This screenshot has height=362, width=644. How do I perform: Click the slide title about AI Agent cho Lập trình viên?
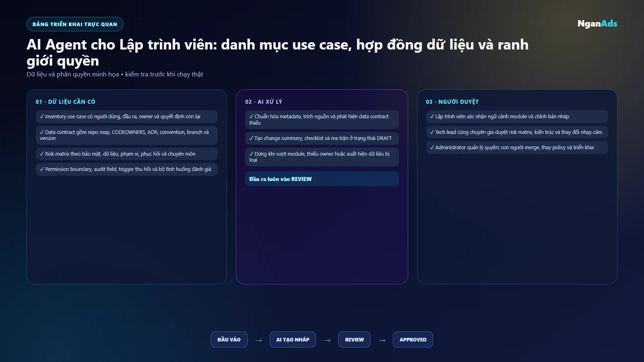pyautogui.click(x=278, y=53)
